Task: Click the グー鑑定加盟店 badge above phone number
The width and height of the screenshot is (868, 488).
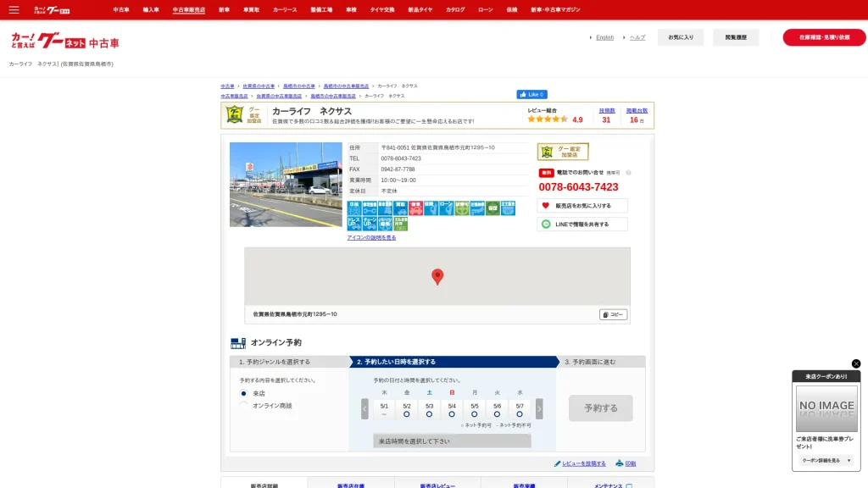Action: click(563, 152)
